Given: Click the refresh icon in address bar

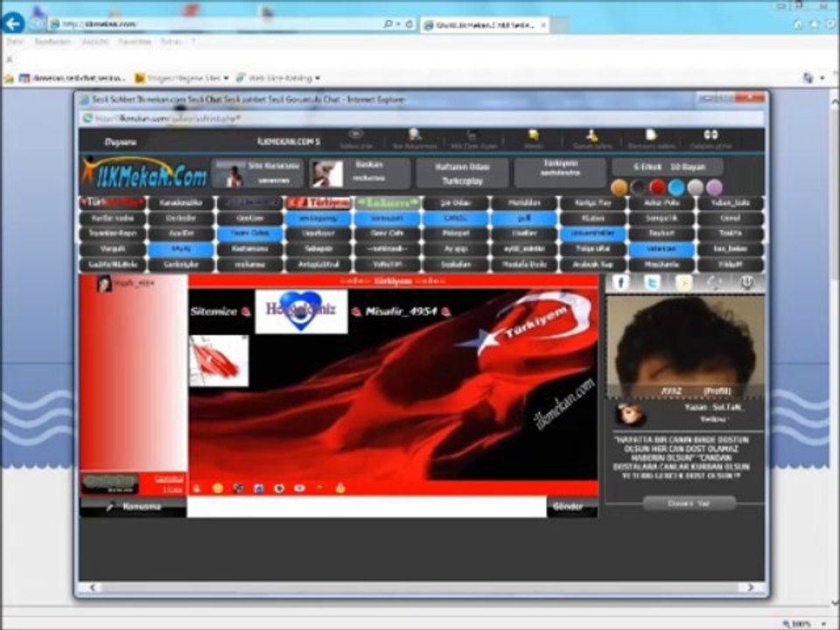Looking at the screenshot, I should pyautogui.click(x=409, y=24).
